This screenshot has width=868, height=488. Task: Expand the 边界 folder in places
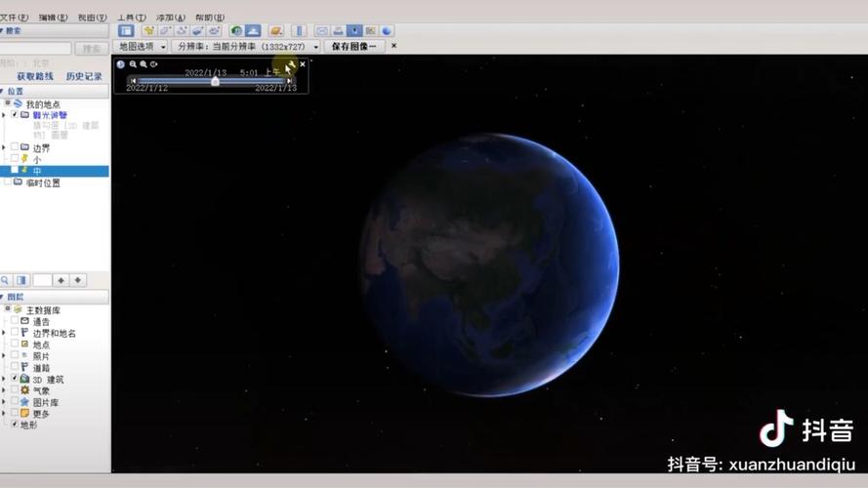[4, 147]
